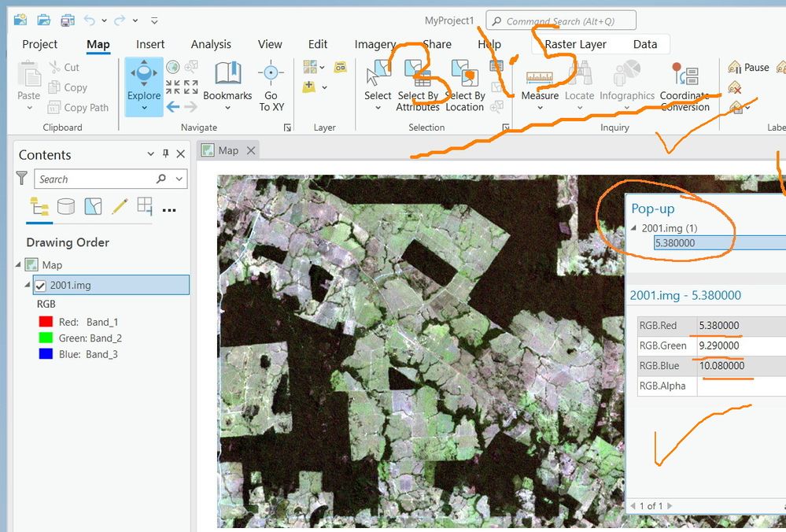The image size is (786, 532).
Task: Pin the Contents pane with auto-hide pushpin
Action: click(x=165, y=154)
